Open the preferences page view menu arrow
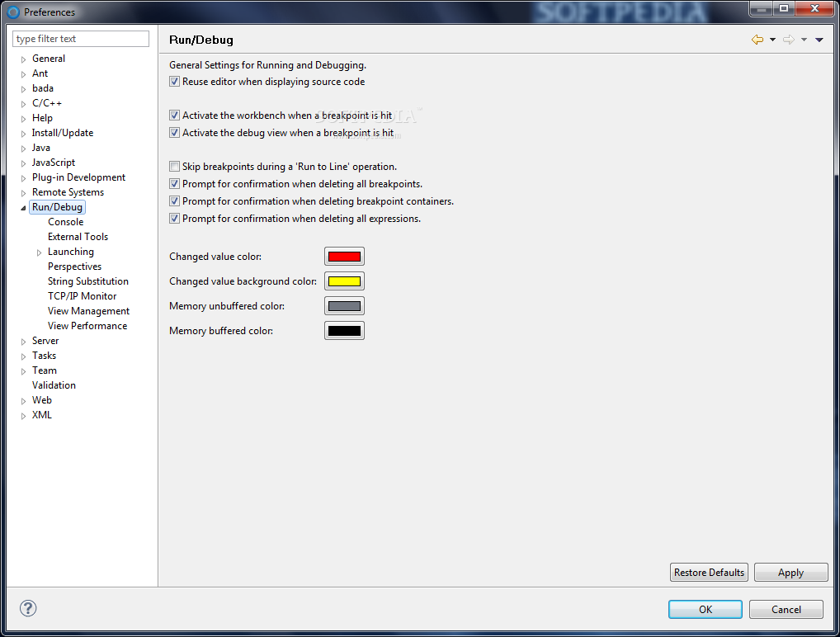The height and width of the screenshot is (637, 840). pyautogui.click(x=819, y=40)
